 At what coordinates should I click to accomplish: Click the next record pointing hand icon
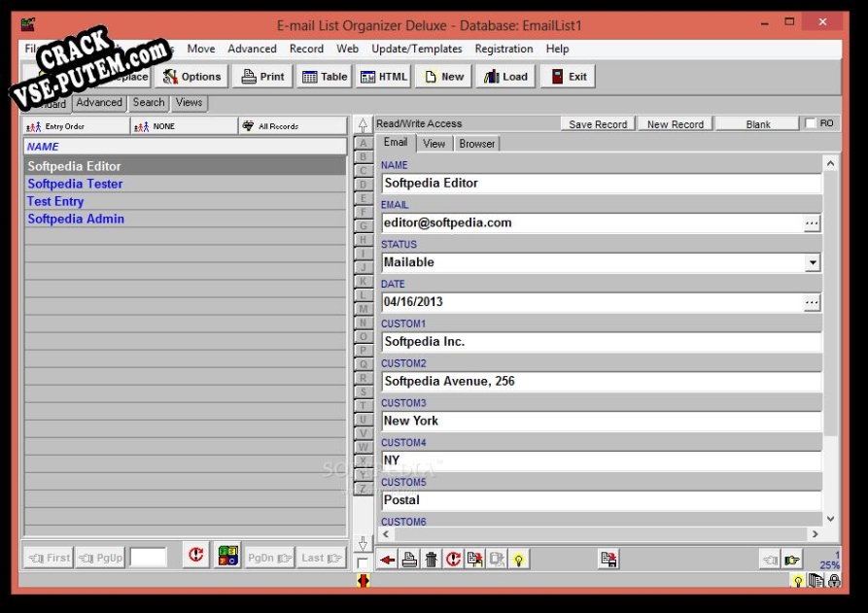click(x=792, y=560)
